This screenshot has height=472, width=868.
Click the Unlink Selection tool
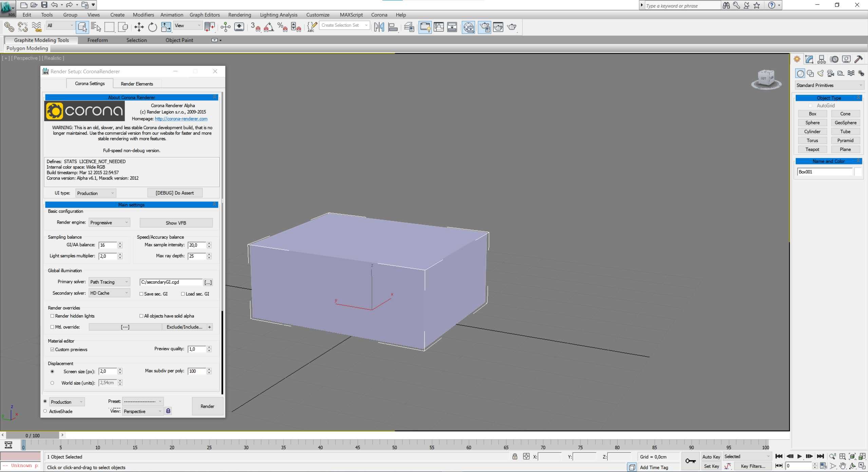23,26
